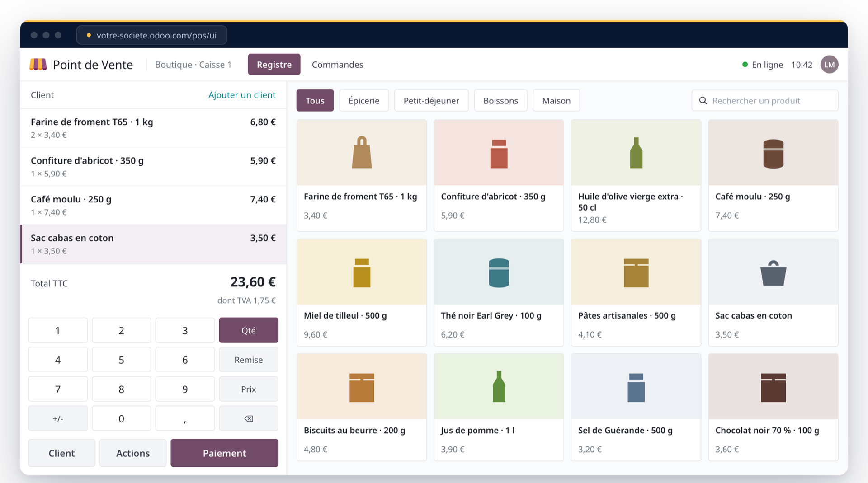Tap numpad key 2
The height and width of the screenshot is (483, 868).
(x=121, y=330)
